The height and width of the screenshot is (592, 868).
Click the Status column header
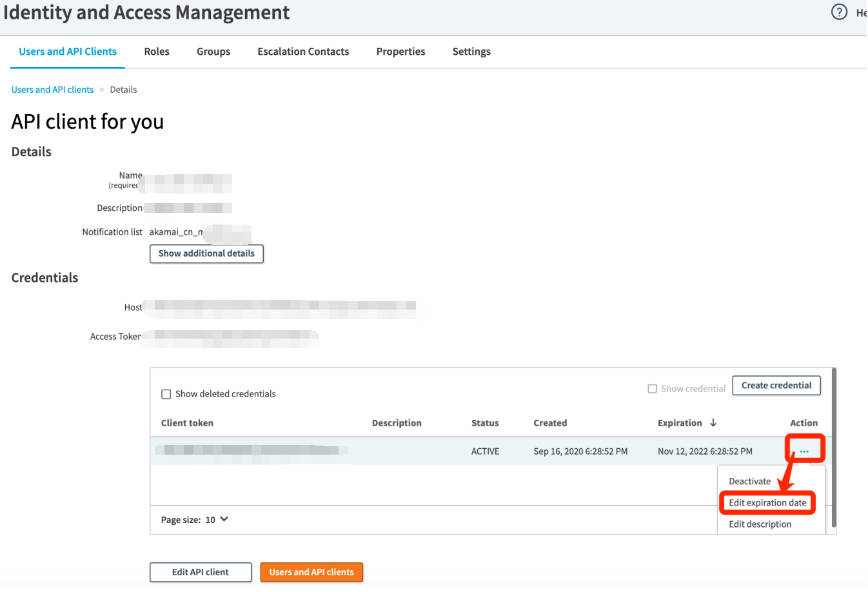click(485, 423)
